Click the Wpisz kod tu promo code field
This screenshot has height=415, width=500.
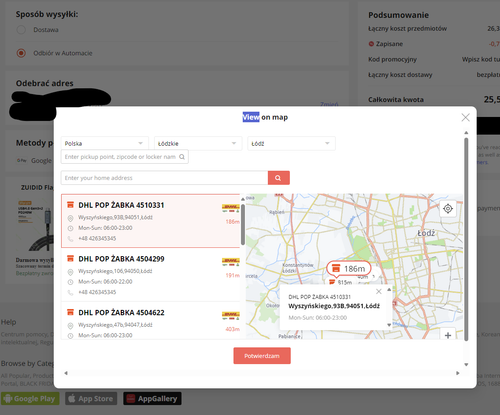click(481, 59)
